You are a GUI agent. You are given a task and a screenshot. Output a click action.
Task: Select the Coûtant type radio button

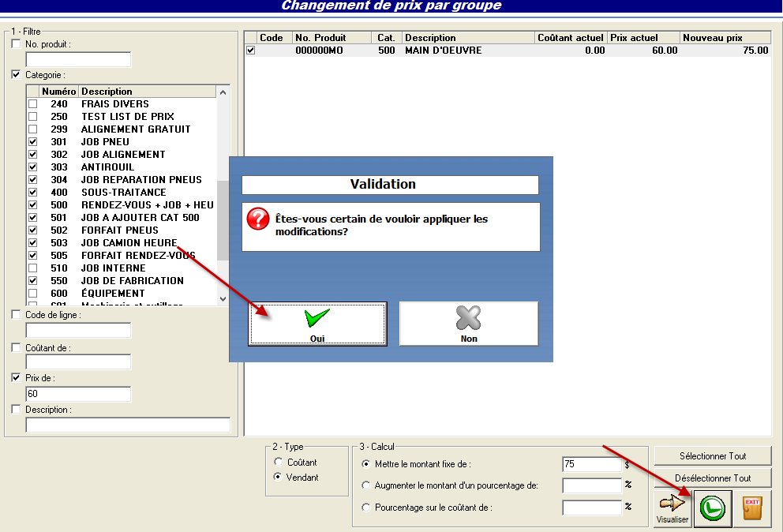(x=277, y=463)
